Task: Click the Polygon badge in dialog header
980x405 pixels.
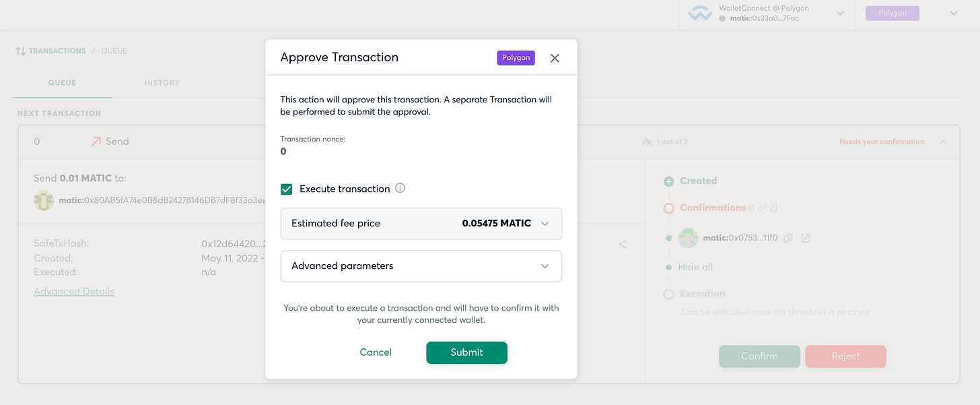Action: coord(516,58)
